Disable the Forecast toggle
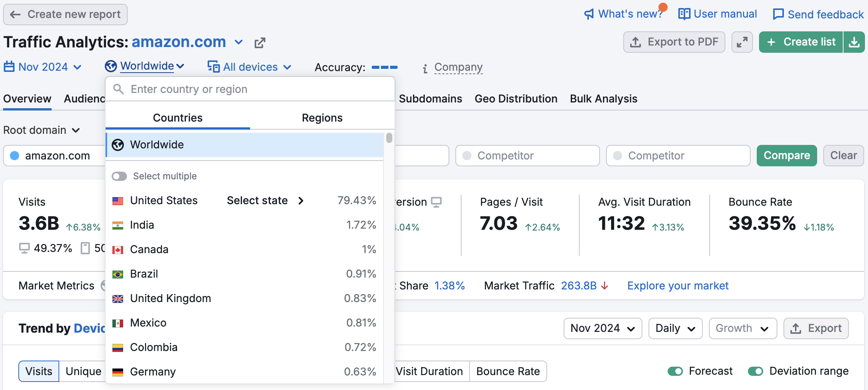The image size is (868, 390). coord(675,371)
